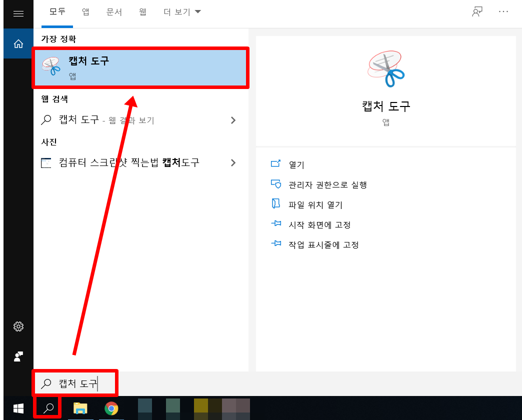Click 열기 to open the app
This screenshot has width=522, height=420.
pyautogui.click(x=296, y=164)
